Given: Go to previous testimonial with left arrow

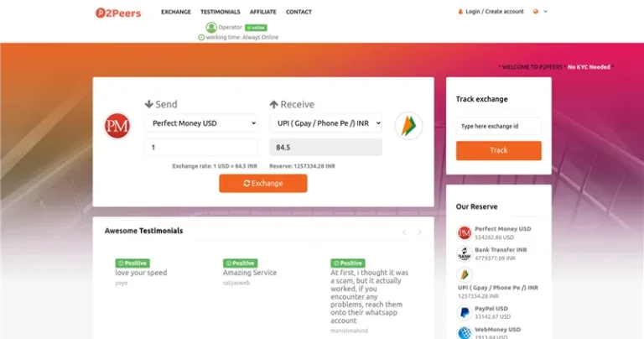Looking at the screenshot, I should 403,232.
